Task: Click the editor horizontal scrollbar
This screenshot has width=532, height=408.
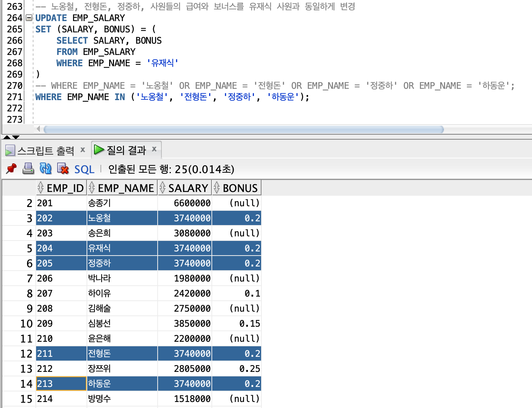Action: pos(244,129)
